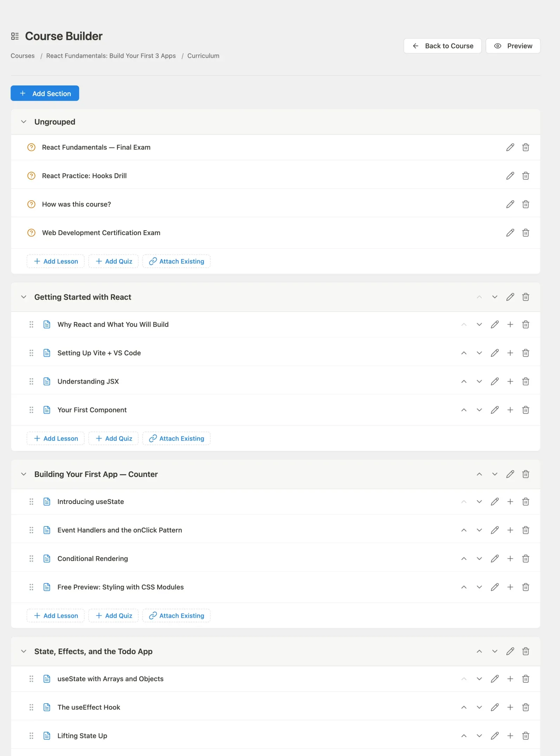Select the Your First Component lesson title
The height and width of the screenshot is (756, 560).
(92, 410)
